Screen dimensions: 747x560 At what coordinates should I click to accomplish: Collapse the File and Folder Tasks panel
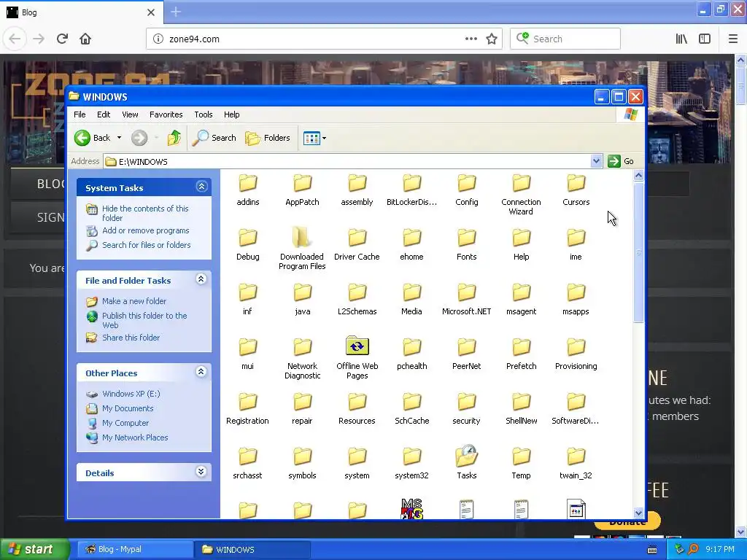(x=201, y=279)
